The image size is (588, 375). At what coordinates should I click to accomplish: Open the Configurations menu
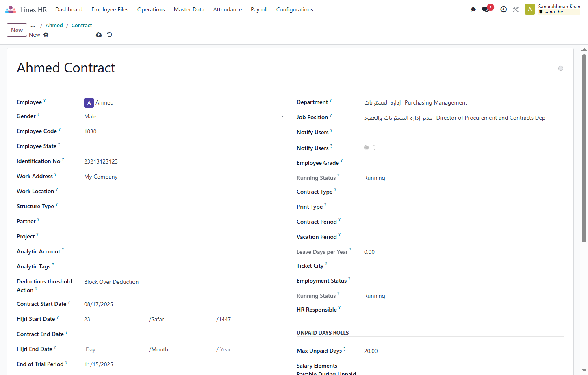pos(295,9)
